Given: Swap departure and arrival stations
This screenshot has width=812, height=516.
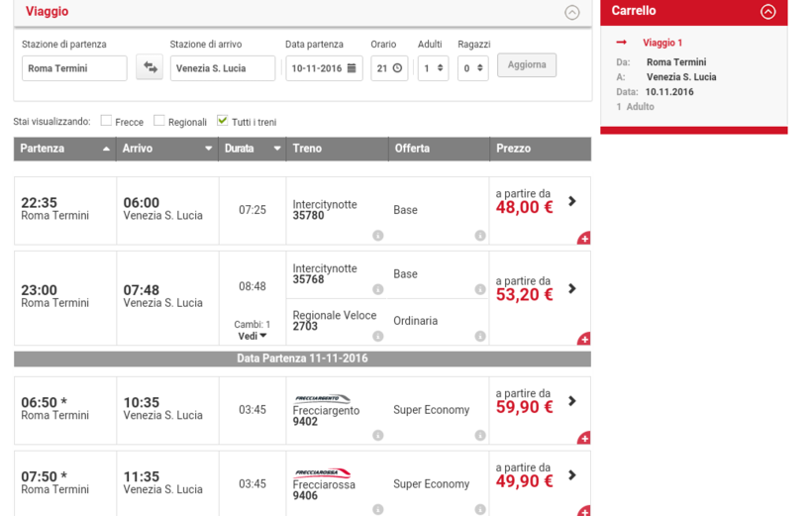Looking at the screenshot, I should [150, 67].
